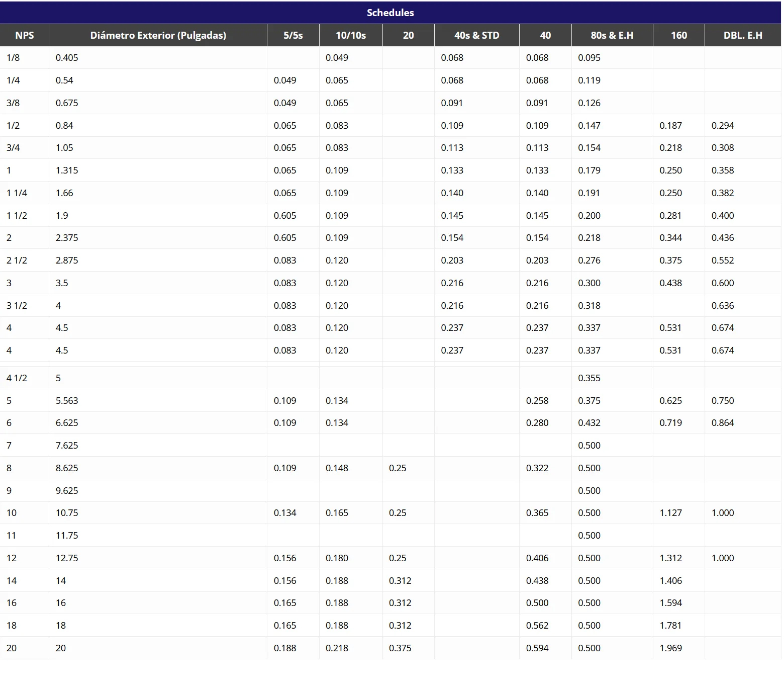Screen dimensions: 784x691
Task: Click NPS 4 1/2 row label
Action: coord(17,378)
